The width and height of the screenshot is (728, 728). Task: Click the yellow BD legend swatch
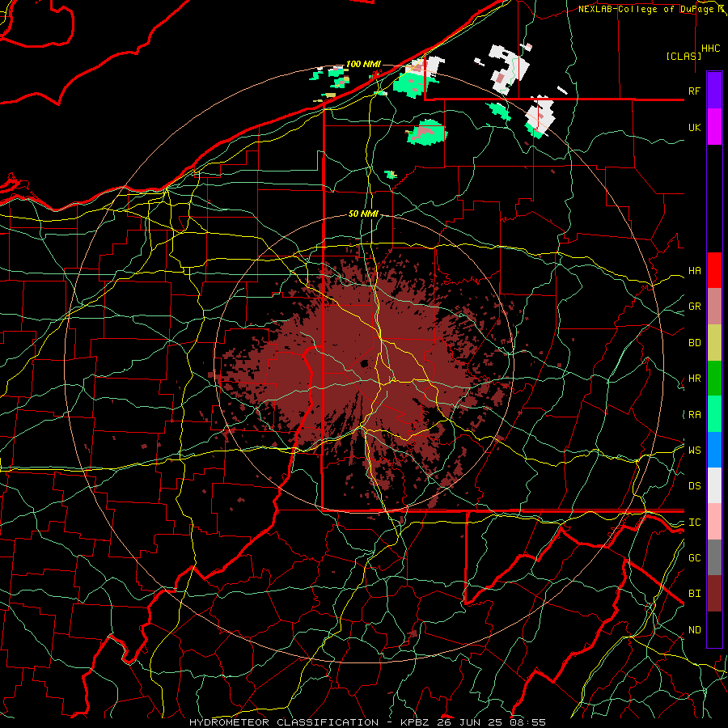(x=714, y=343)
